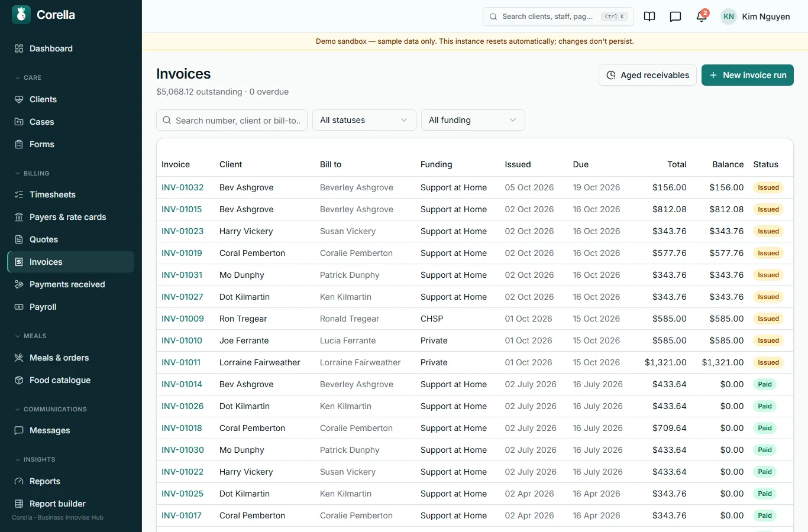Click the Messages chat icon in sidebar
This screenshot has width=808, height=532.
coord(19,430)
